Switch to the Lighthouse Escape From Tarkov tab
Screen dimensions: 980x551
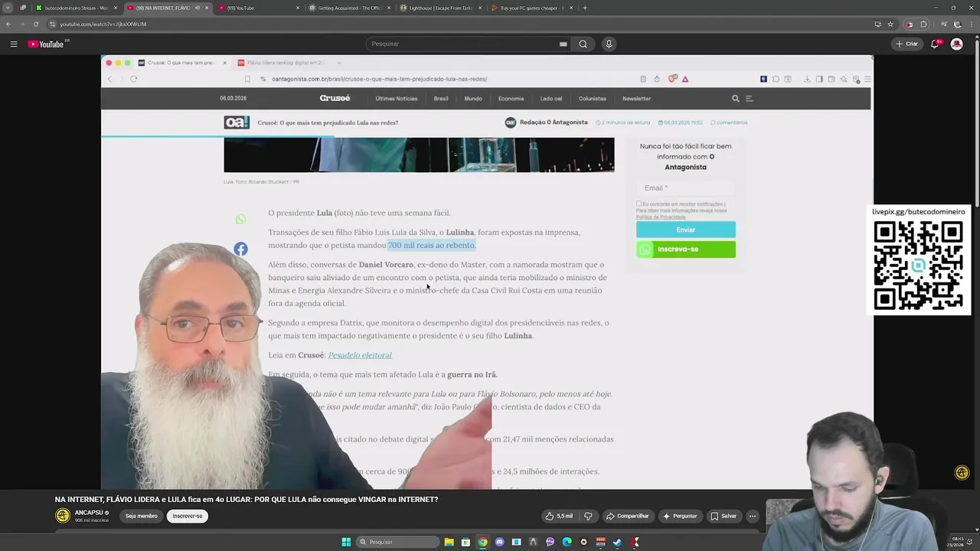pos(440,8)
